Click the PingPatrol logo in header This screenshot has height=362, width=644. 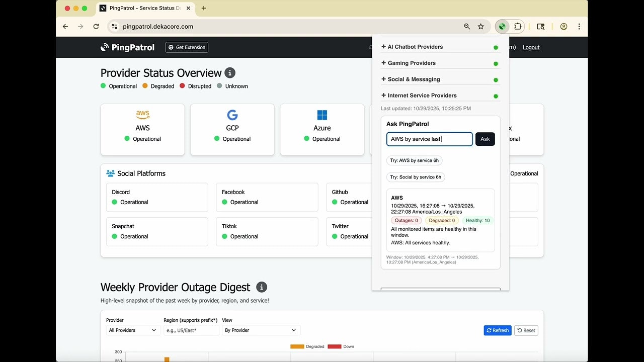pos(128,47)
